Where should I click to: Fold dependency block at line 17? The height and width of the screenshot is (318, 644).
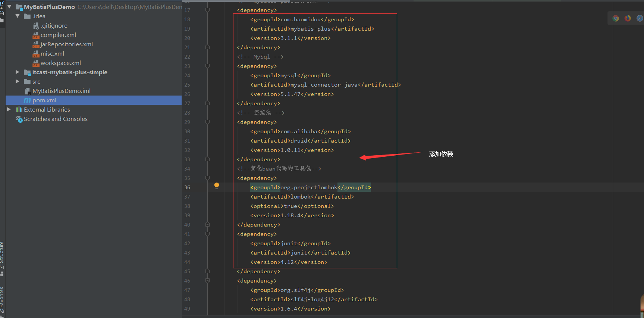click(207, 10)
